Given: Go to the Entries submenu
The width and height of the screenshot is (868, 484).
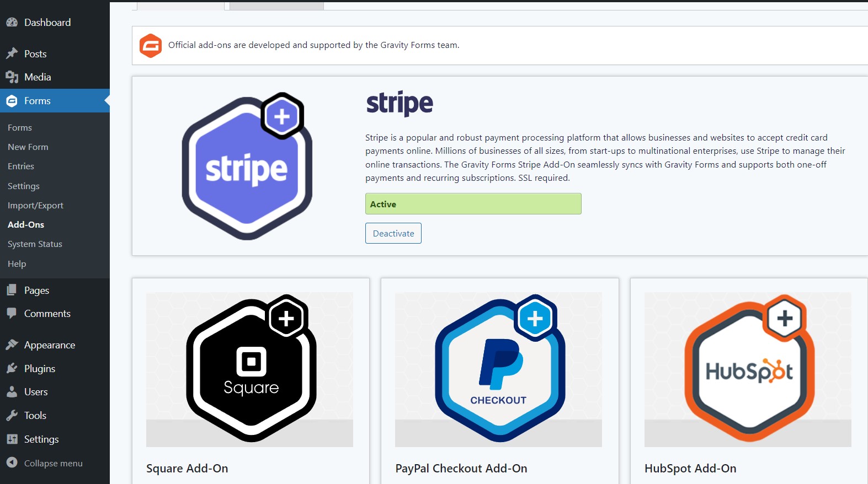Looking at the screenshot, I should pos(21,166).
